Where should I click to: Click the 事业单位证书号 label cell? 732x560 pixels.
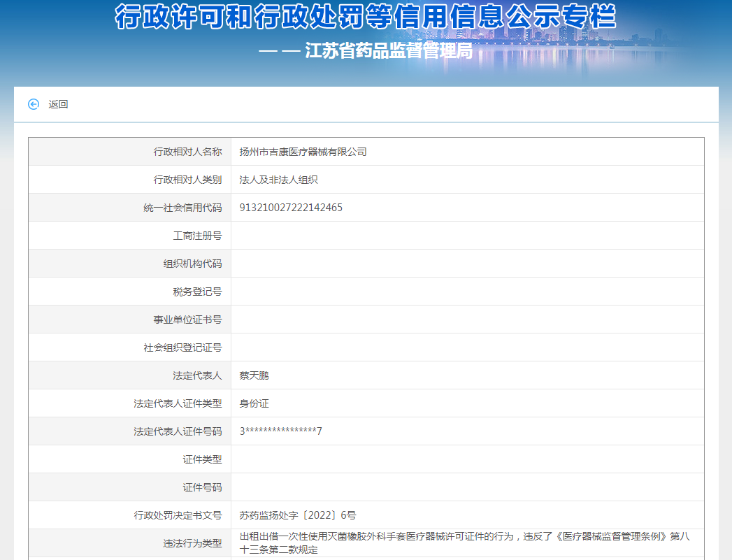click(x=187, y=320)
